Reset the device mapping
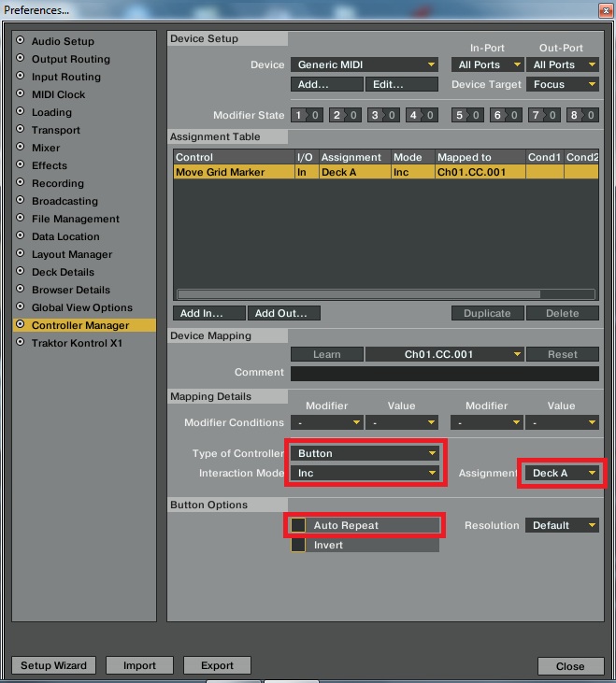This screenshot has width=616, height=683. pyautogui.click(x=563, y=354)
